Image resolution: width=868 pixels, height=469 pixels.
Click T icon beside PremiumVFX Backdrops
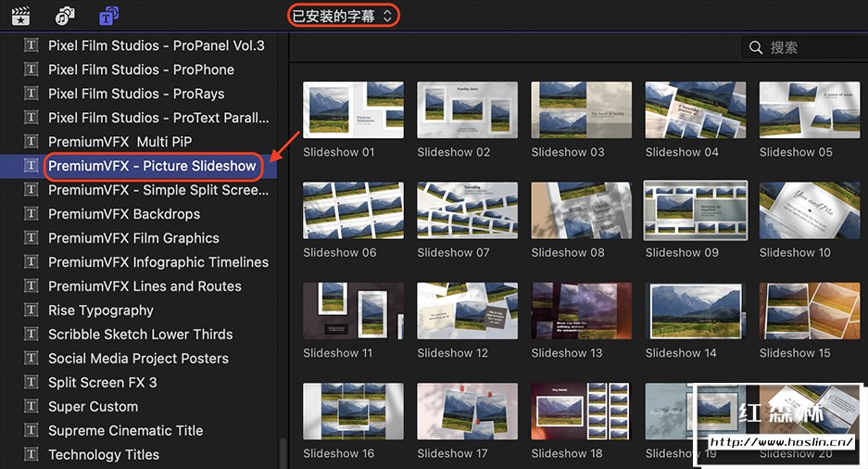31,214
